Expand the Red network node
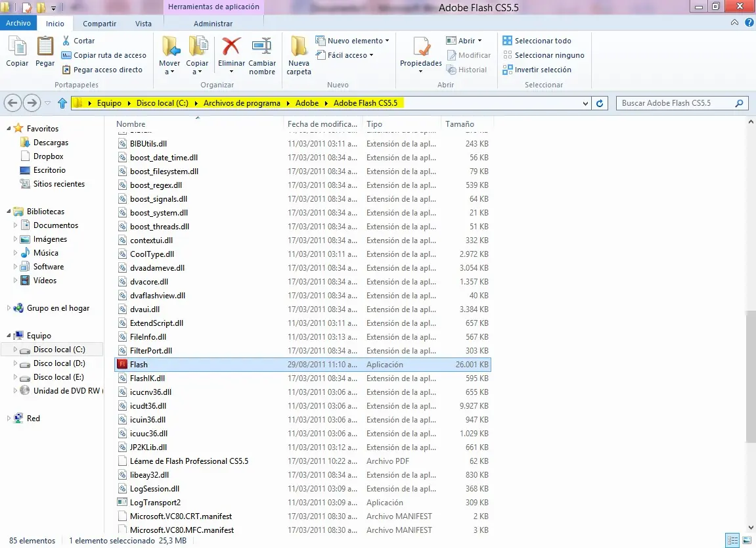Viewport: 756px width, 548px height. click(x=8, y=419)
